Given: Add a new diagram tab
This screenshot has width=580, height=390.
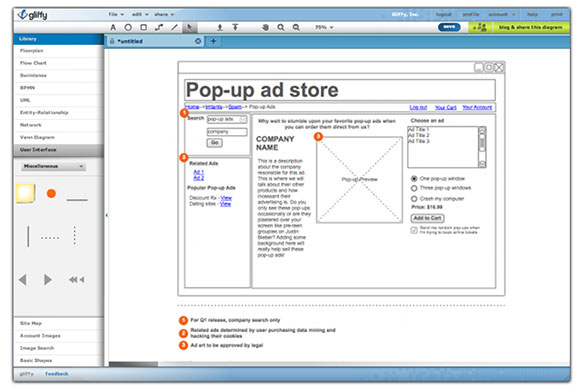Looking at the screenshot, I should click(x=213, y=41).
